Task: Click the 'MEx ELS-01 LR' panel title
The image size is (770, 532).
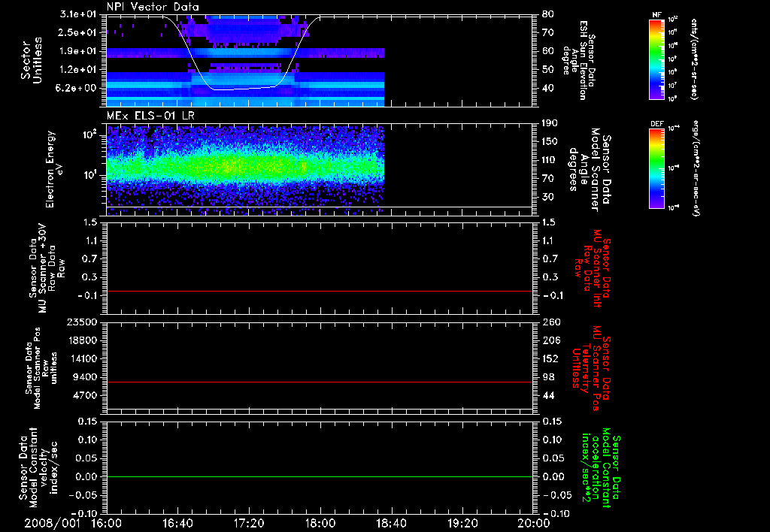Action: point(150,116)
